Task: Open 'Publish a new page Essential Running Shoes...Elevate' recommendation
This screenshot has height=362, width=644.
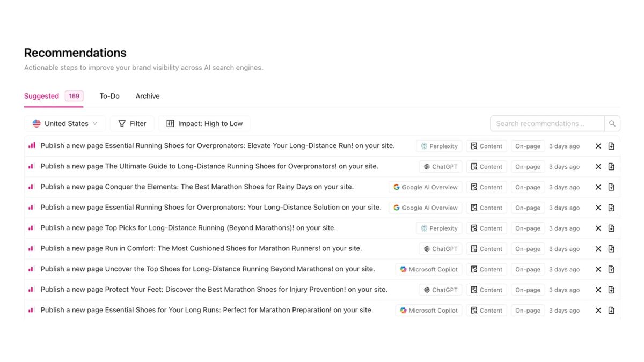Action: pyautogui.click(x=217, y=145)
